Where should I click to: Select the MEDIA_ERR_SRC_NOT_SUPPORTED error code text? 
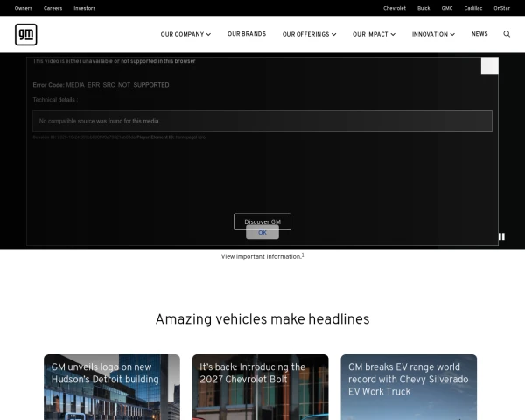click(117, 85)
